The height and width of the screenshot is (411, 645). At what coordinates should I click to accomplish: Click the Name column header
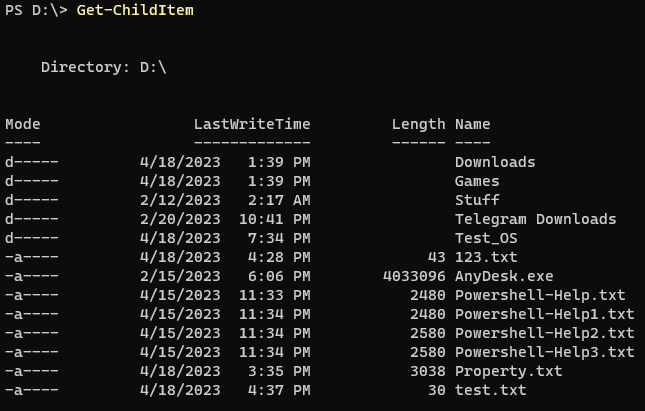(473, 124)
